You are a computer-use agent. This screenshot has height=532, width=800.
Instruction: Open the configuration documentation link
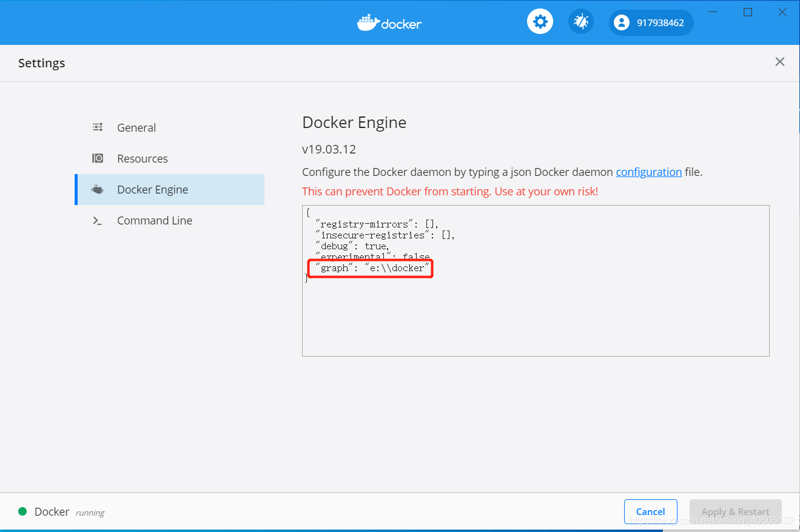[x=649, y=172]
